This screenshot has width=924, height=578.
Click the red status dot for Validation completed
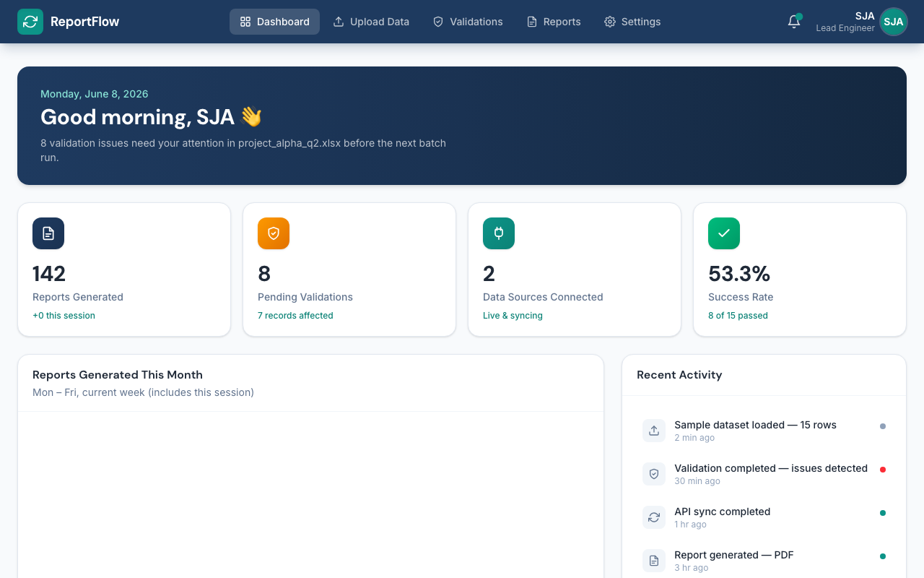[x=883, y=470]
